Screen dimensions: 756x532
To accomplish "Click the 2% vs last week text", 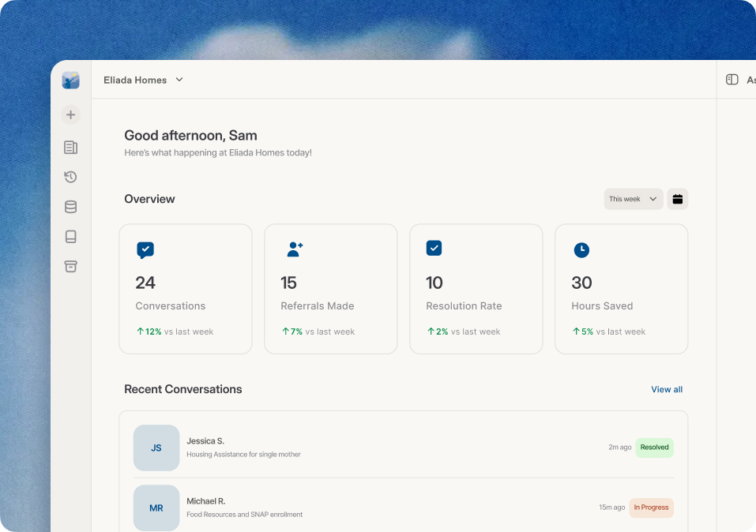I will (464, 332).
